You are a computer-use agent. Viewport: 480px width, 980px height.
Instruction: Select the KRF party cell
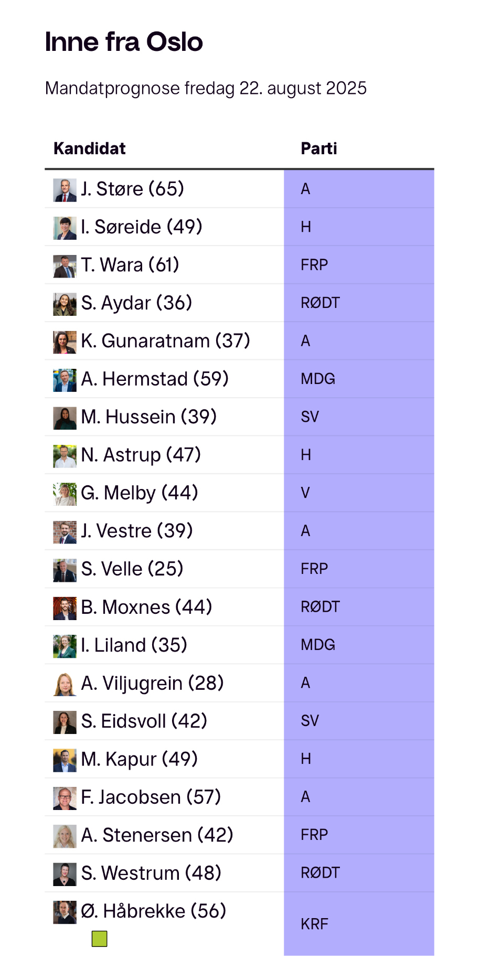pyautogui.click(x=359, y=924)
